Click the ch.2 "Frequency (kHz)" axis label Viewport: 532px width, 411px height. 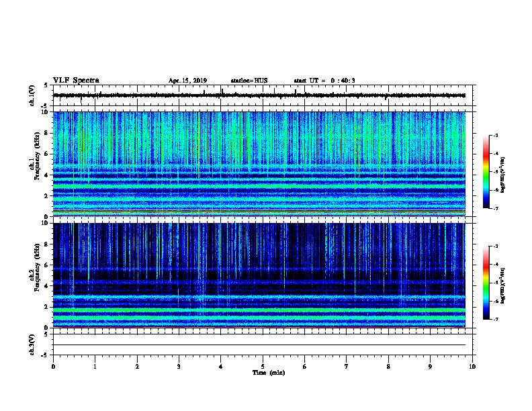click(x=37, y=267)
